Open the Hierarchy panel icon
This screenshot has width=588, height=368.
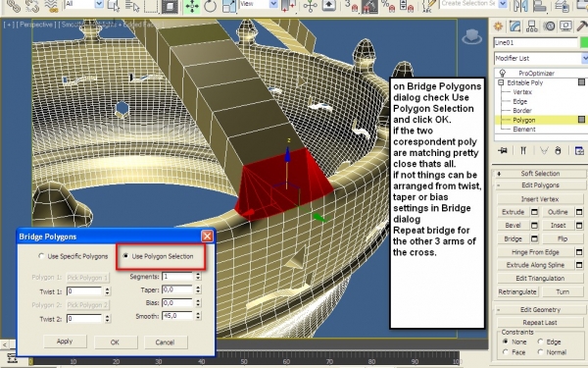[532, 26]
